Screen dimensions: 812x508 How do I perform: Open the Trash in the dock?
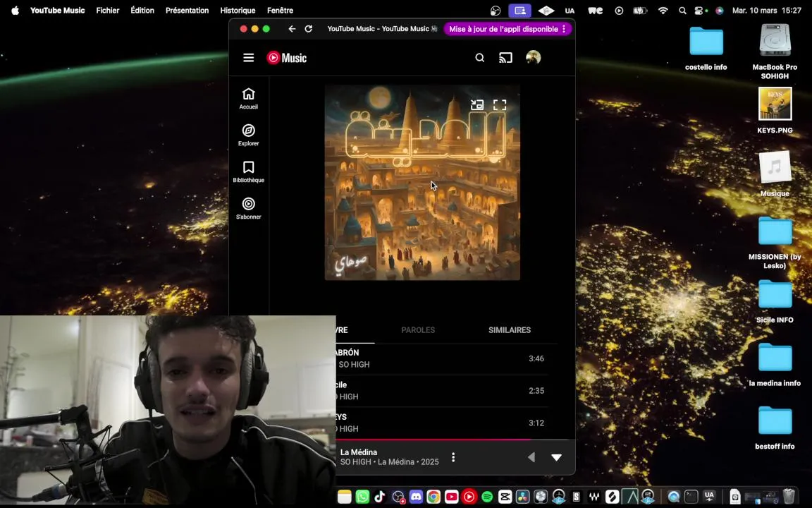click(788, 497)
